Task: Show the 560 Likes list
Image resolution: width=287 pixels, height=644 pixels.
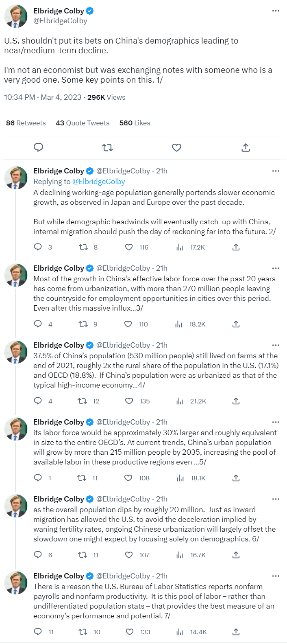Action: pos(135,123)
